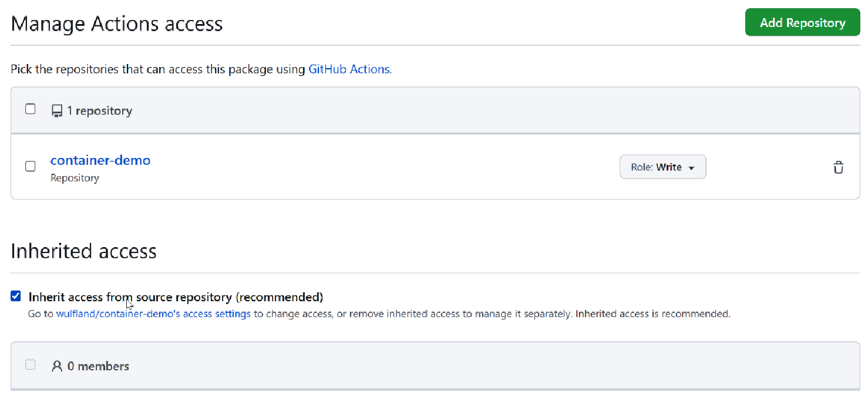Click the repository icon next to 1 repository
Viewport: 868px width, 395px height.
56,111
